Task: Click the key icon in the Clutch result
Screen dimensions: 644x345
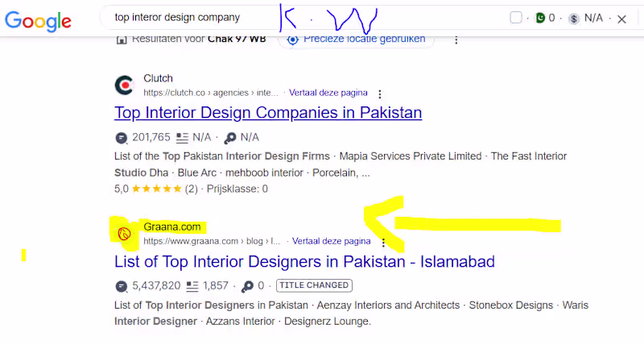Action: coord(230,137)
